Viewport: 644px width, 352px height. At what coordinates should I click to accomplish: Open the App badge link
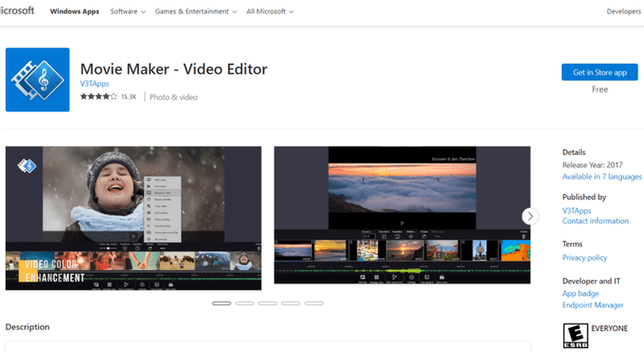(x=580, y=293)
